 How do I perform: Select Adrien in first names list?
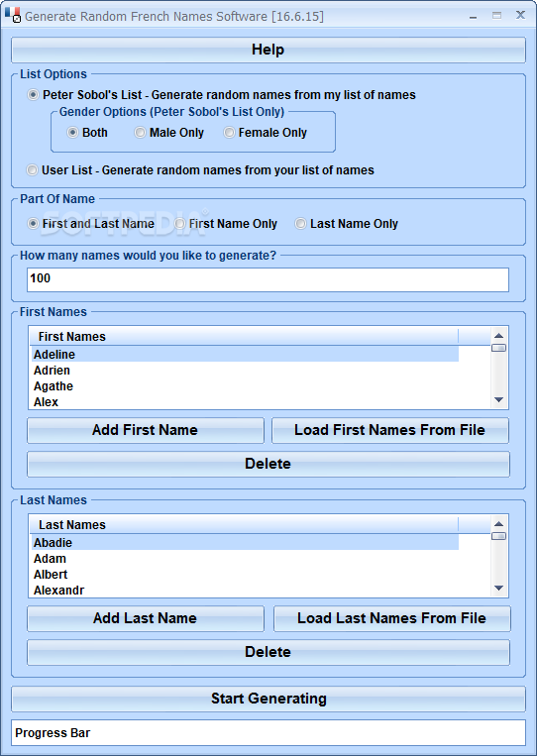(x=244, y=370)
